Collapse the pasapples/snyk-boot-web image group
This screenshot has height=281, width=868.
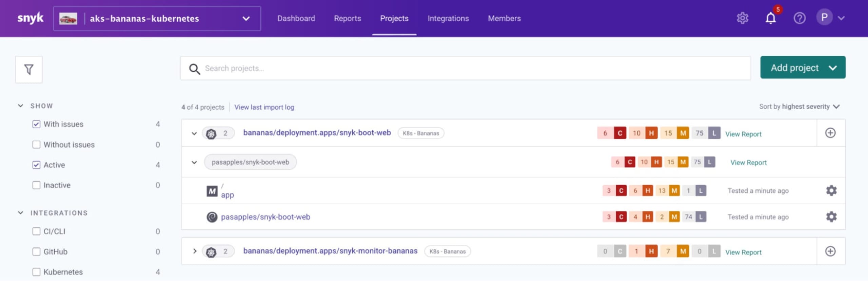(x=194, y=163)
